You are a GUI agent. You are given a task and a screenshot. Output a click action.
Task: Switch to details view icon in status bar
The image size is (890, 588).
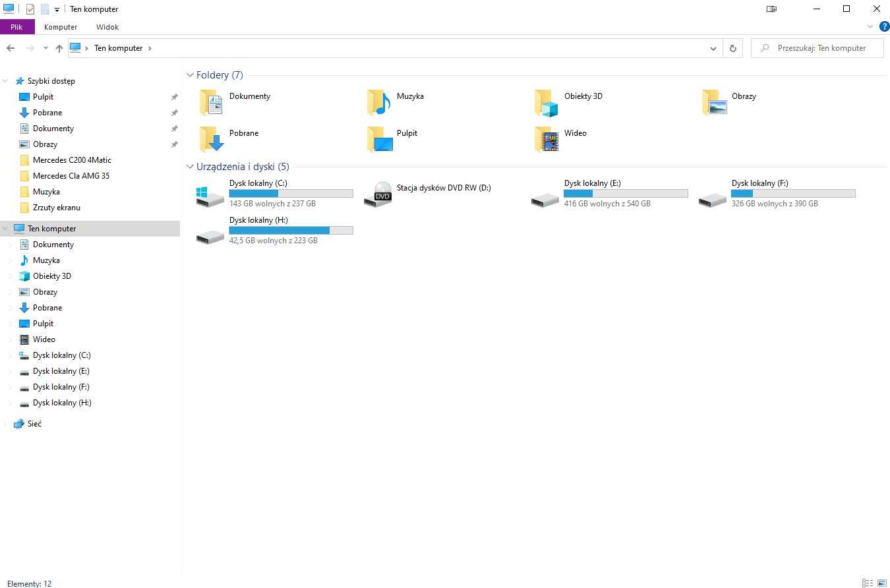pos(868,583)
